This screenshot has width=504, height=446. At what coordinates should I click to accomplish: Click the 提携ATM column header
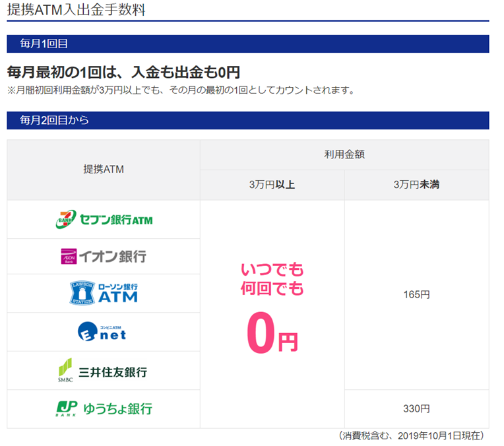[x=104, y=170]
